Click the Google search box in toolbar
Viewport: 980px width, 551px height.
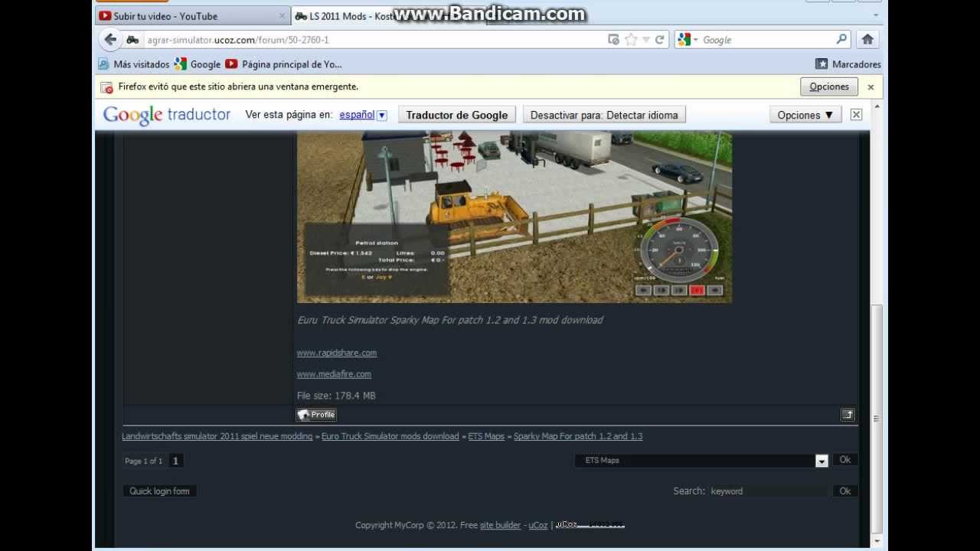pyautogui.click(x=766, y=40)
